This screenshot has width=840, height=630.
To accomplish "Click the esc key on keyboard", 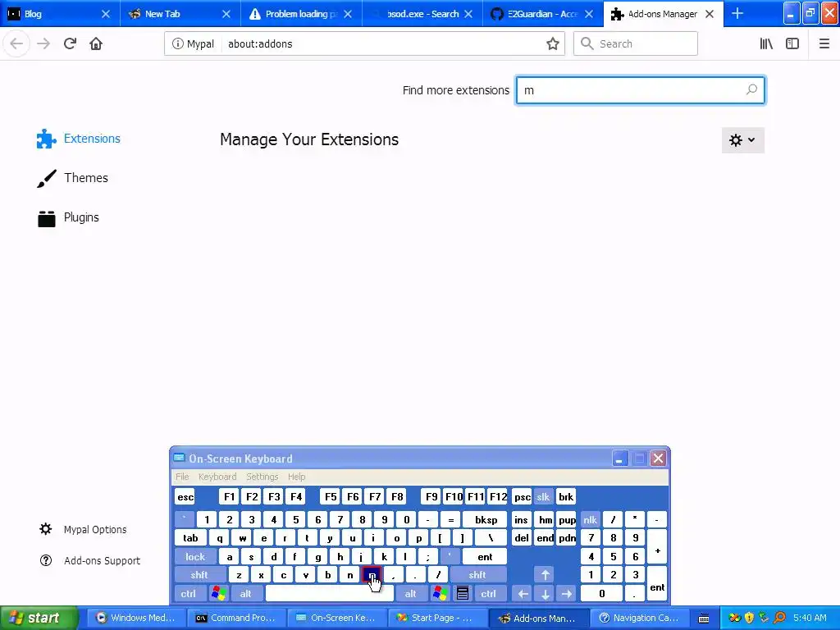I will [x=185, y=497].
